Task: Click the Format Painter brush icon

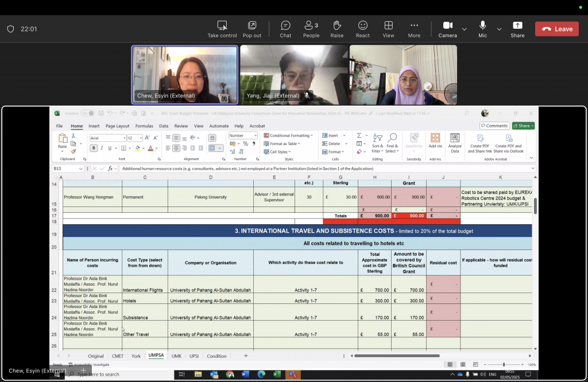Action: (x=73, y=151)
